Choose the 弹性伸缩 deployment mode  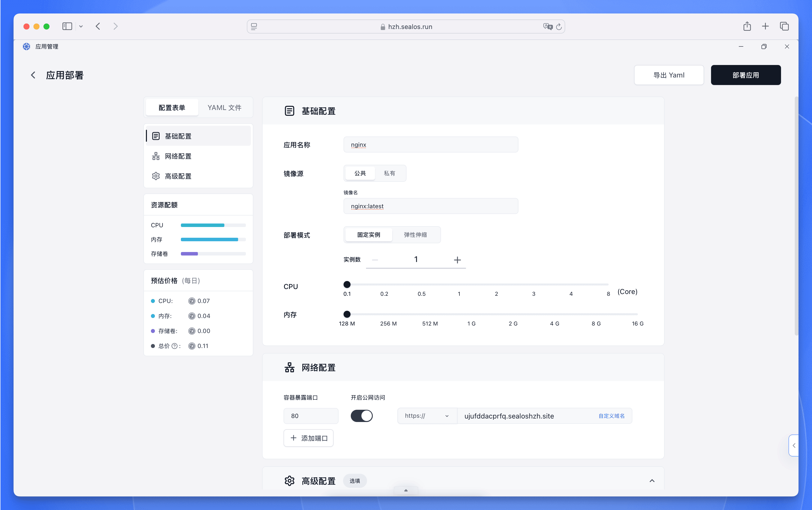click(x=415, y=235)
